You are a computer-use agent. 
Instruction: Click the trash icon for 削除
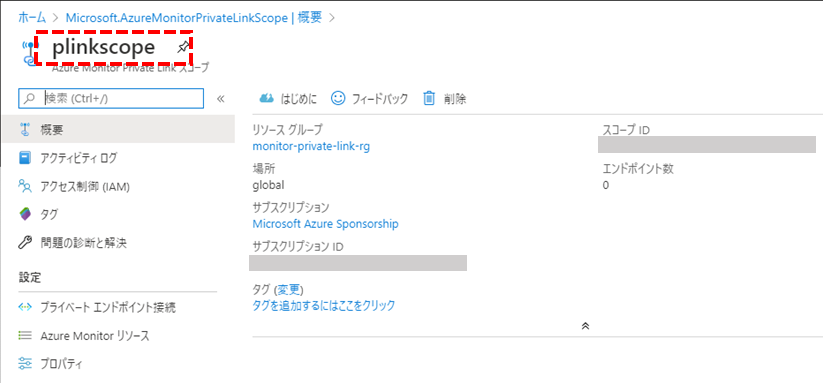[x=429, y=98]
